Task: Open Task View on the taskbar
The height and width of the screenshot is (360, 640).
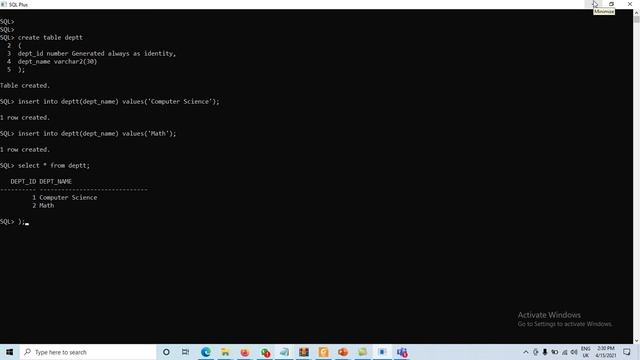Action: pos(185,352)
